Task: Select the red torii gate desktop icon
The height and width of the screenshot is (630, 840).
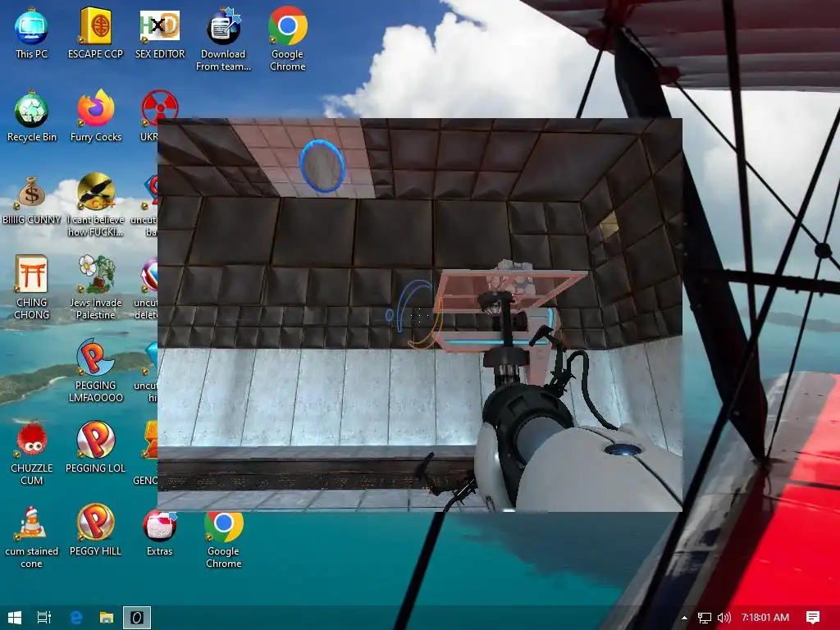Action: pyautogui.click(x=32, y=288)
